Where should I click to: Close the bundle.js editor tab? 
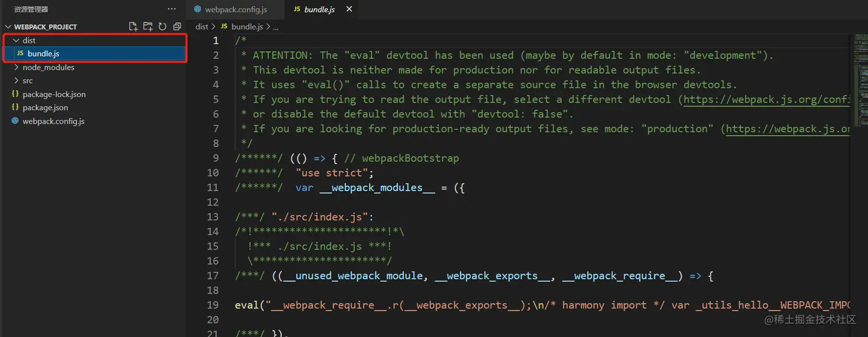click(349, 9)
